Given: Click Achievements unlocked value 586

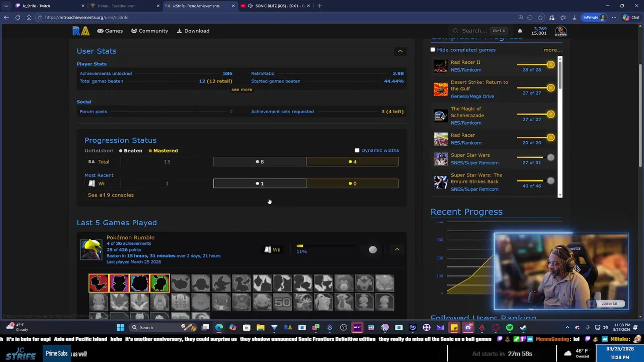Looking at the screenshot, I should (227, 73).
